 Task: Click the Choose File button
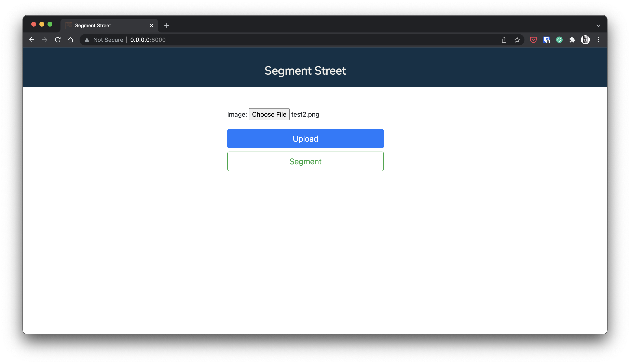pyautogui.click(x=269, y=114)
